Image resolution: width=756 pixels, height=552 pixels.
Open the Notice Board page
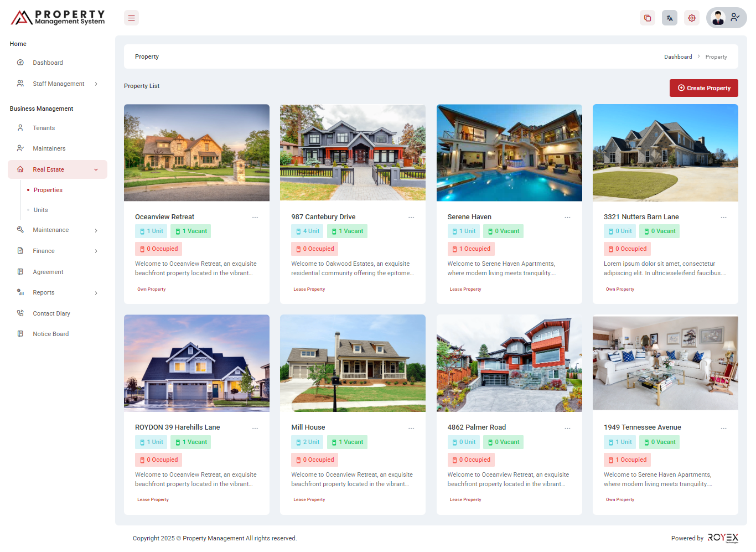50,334
